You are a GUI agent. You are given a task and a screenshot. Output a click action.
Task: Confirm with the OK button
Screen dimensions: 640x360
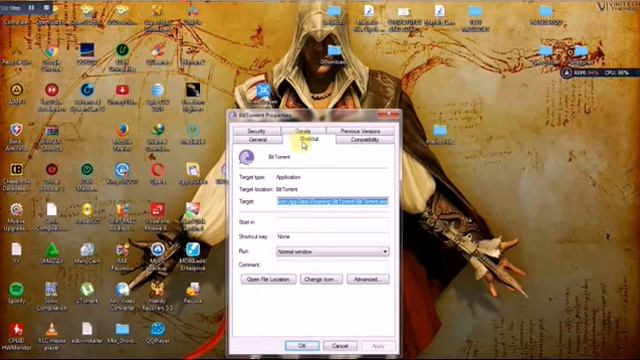coord(302,346)
